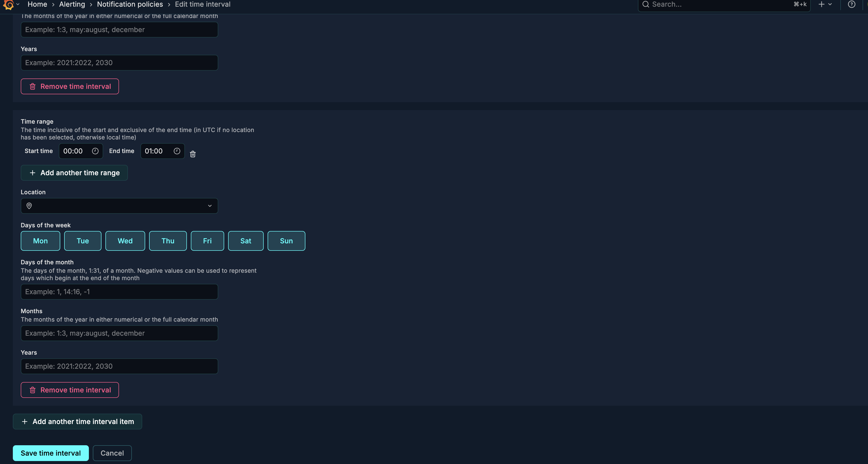The width and height of the screenshot is (868, 464).
Task: Toggle the Fri day button
Action: [x=207, y=241]
